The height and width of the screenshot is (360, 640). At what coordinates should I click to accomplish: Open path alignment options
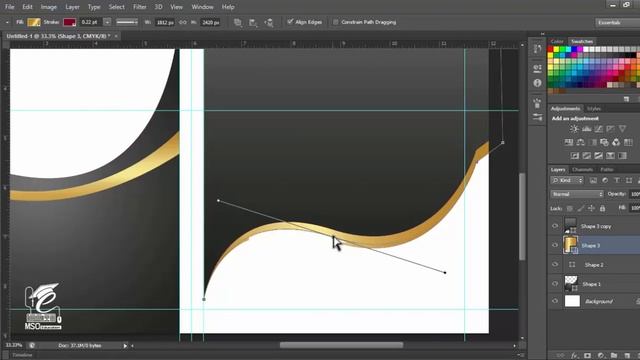[x=253, y=22]
